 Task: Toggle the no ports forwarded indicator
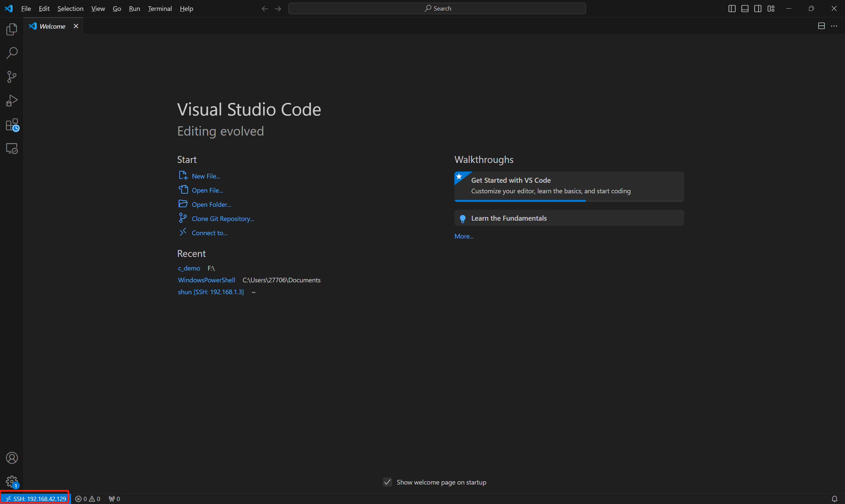pyautogui.click(x=114, y=499)
